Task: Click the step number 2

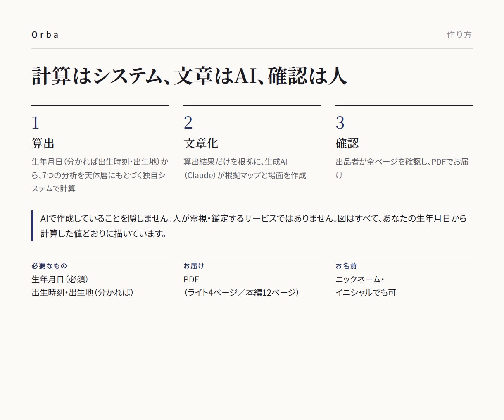Action: pos(188,123)
